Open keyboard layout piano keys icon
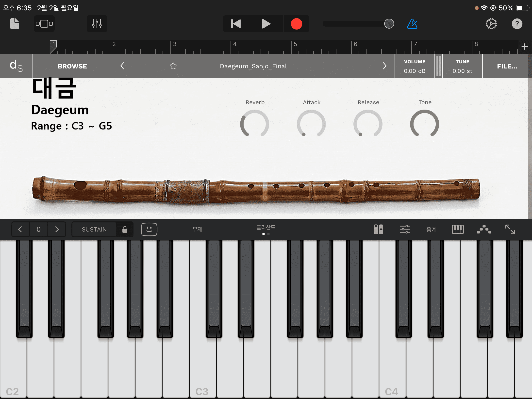 pyautogui.click(x=458, y=229)
